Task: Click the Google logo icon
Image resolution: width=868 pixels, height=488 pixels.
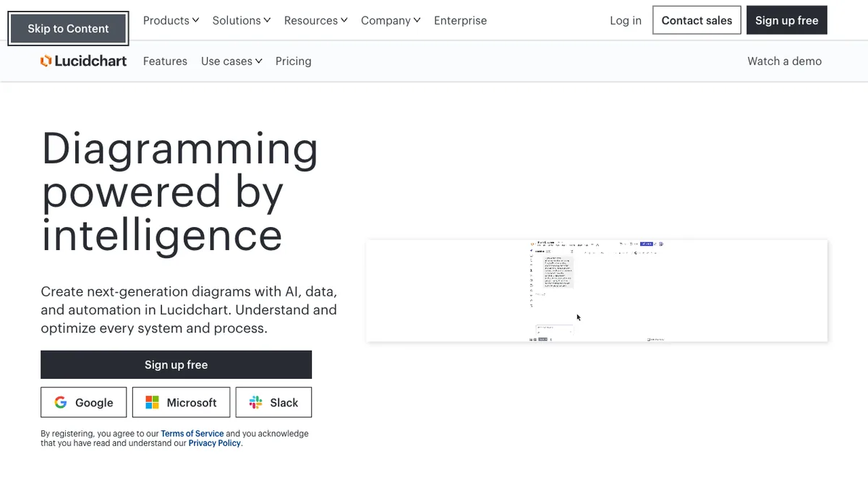Action: click(x=61, y=403)
